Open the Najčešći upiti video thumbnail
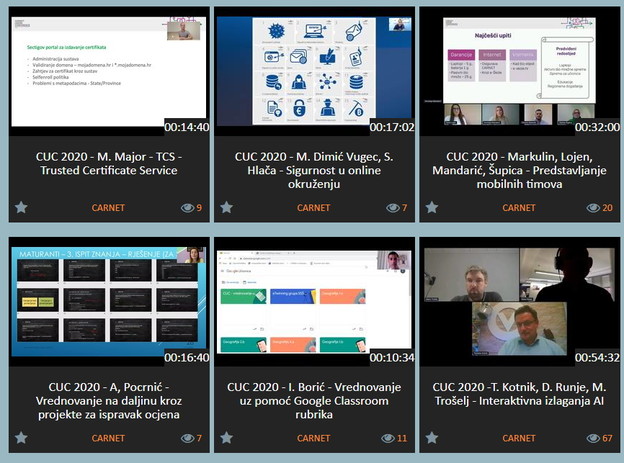The width and height of the screenshot is (624, 463). 520,72
